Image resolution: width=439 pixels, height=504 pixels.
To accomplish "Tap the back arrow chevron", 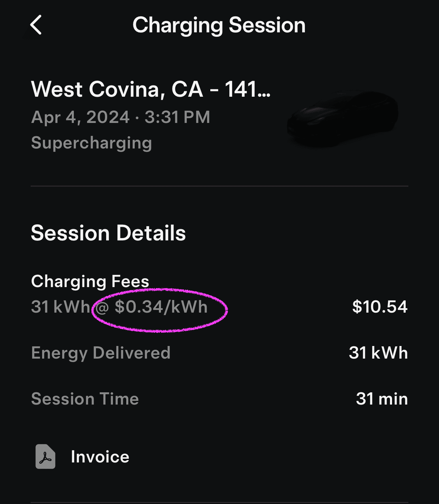I will (36, 25).
